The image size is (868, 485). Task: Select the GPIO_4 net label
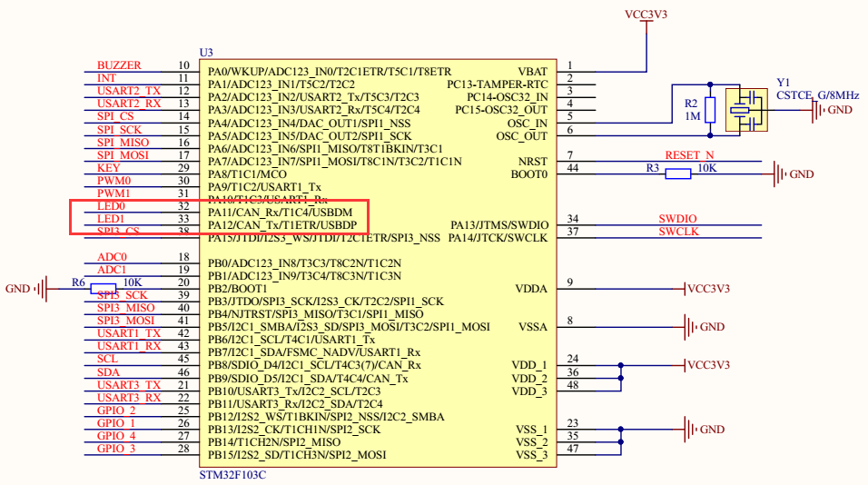(x=116, y=436)
